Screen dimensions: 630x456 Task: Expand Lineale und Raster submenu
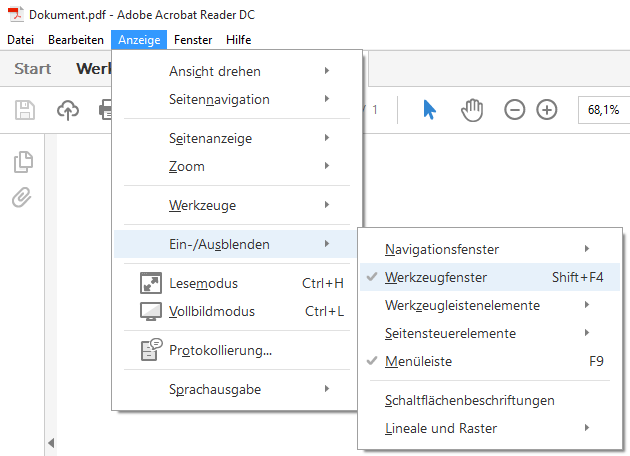click(490, 428)
